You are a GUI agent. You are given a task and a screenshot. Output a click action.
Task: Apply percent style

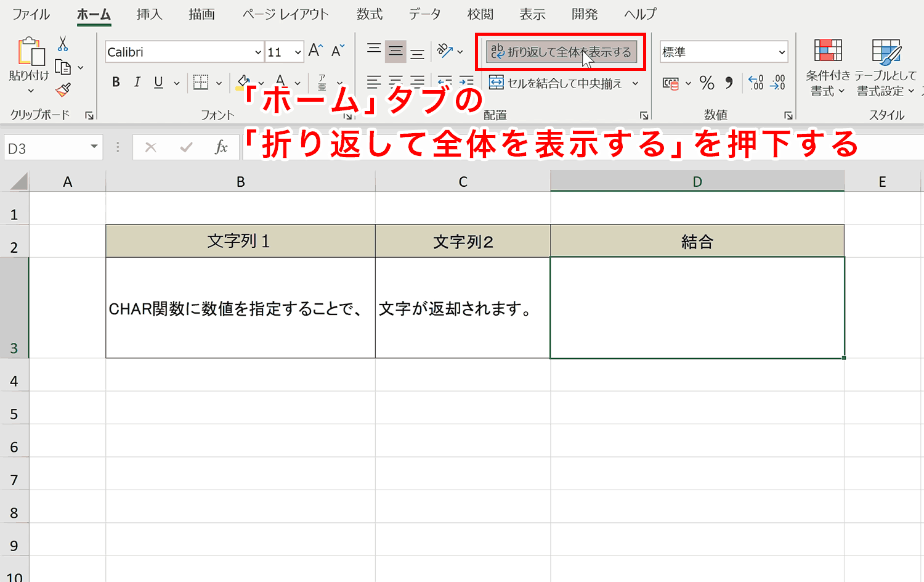pyautogui.click(x=707, y=83)
